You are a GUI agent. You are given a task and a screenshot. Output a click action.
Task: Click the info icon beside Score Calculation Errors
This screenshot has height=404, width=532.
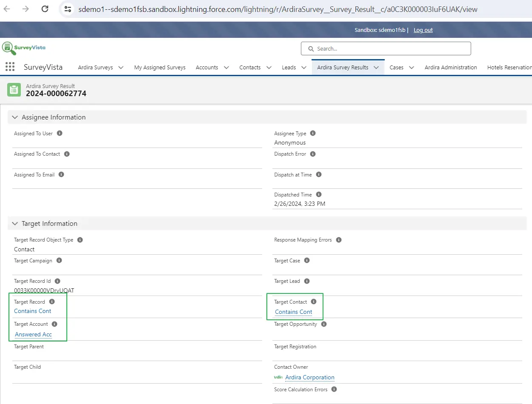(x=334, y=389)
